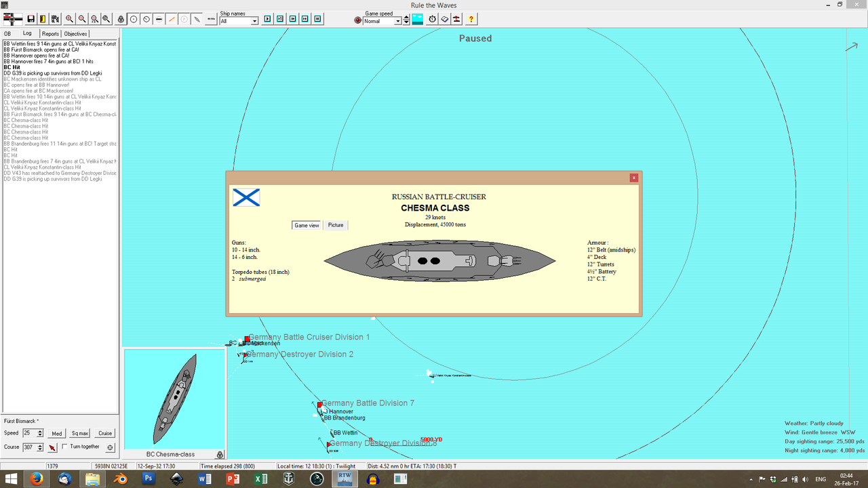Open the help with the question mark icon
The image size is (868, 488).
471,18
